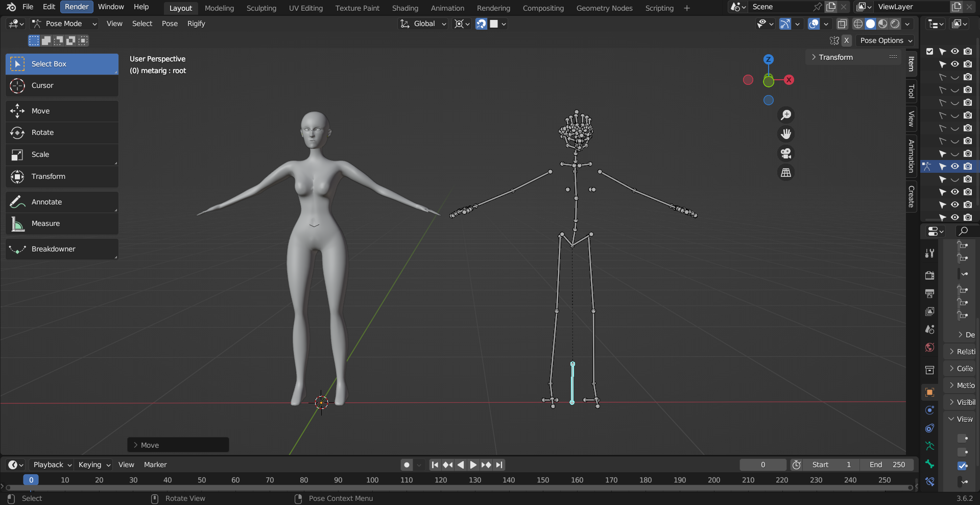Click the current frame number field
The height and width of the screenshot is (505, 980).
(763, 465)
